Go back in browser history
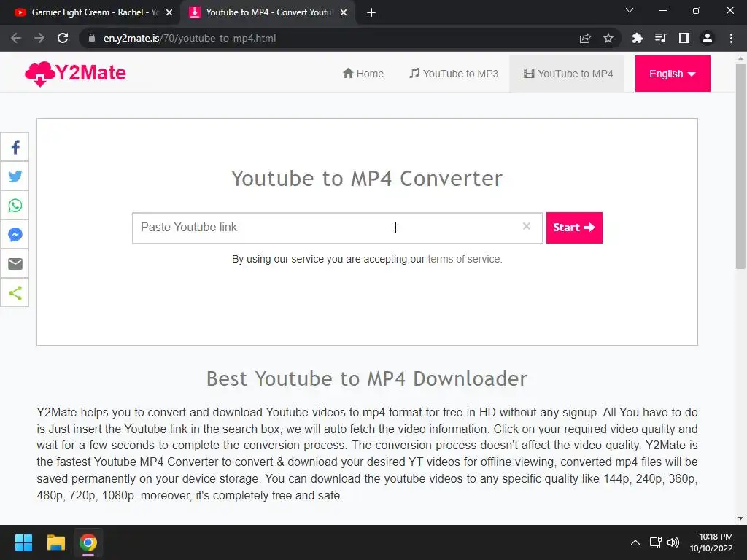 [16, 38]
